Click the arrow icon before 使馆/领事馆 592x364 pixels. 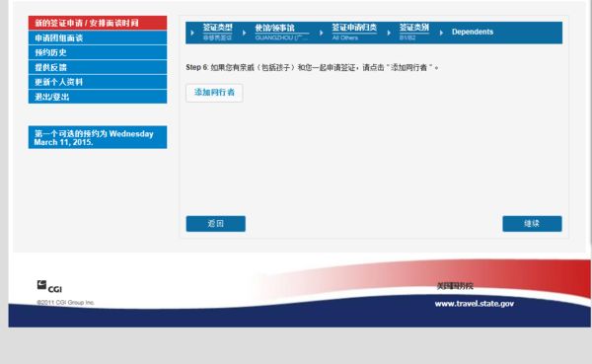click(x=245, y=33)
